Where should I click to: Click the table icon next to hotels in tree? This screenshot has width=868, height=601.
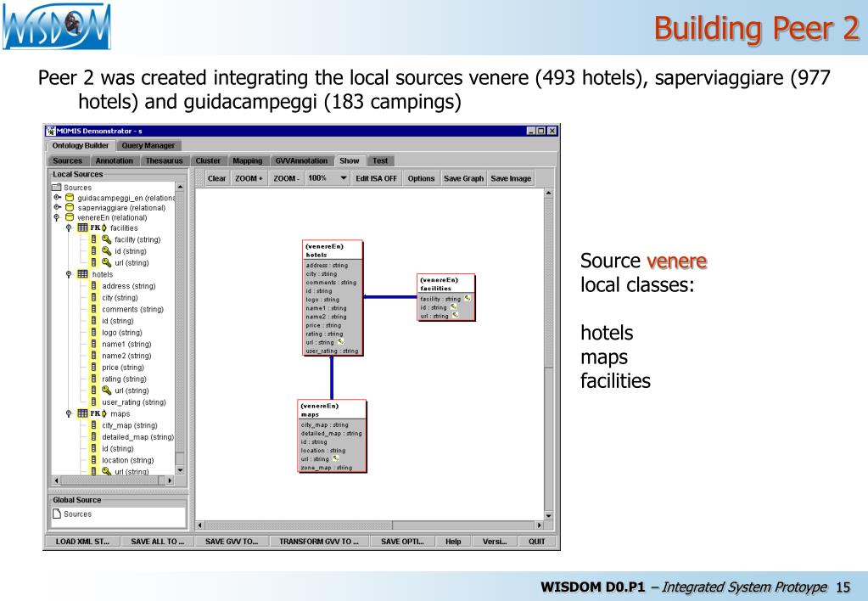tap(82, 274)
